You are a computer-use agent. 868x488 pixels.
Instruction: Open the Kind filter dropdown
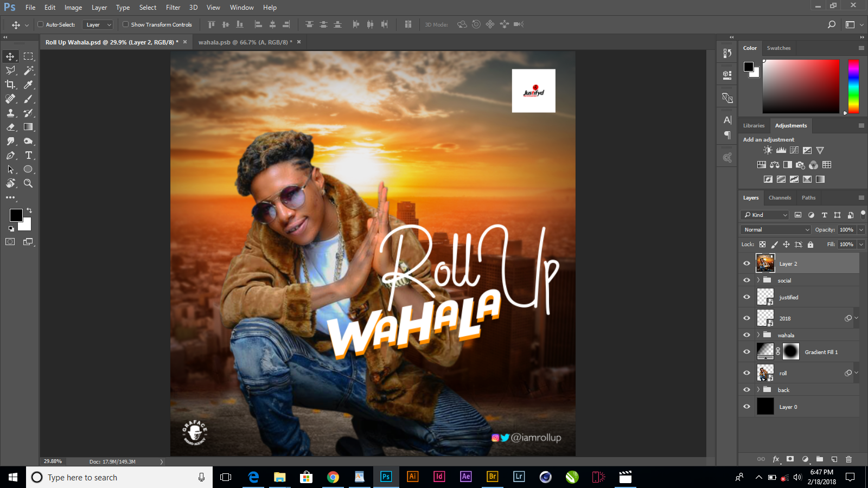(x=764, y=215)
